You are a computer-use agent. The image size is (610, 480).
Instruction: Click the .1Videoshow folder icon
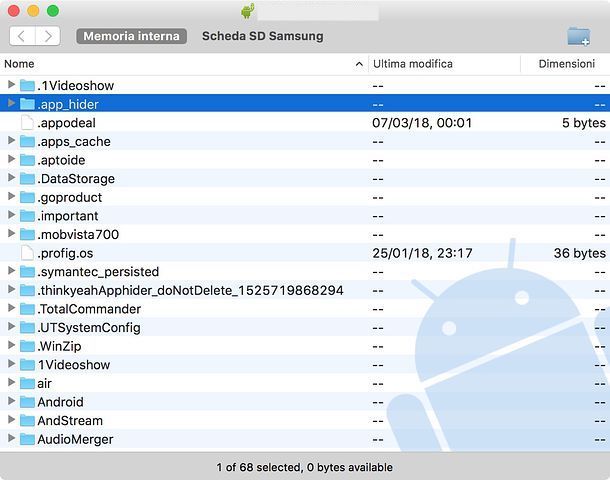(x=27, y=85)
